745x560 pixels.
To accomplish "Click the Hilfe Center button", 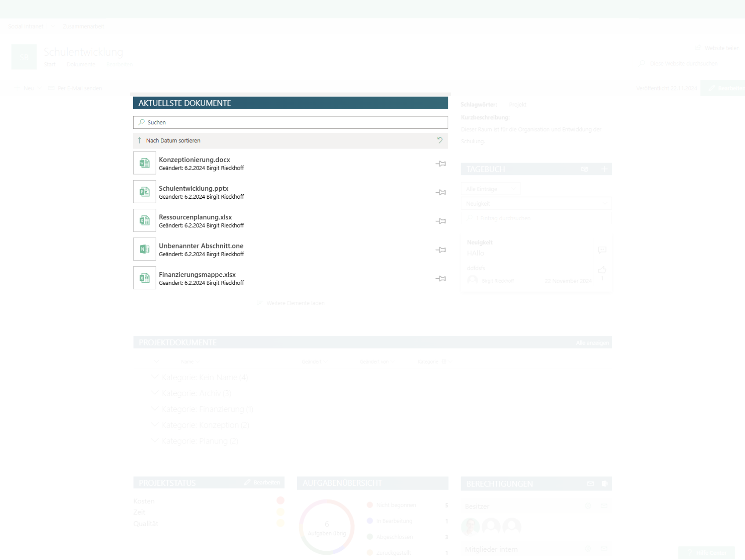I will coord(707,553).
